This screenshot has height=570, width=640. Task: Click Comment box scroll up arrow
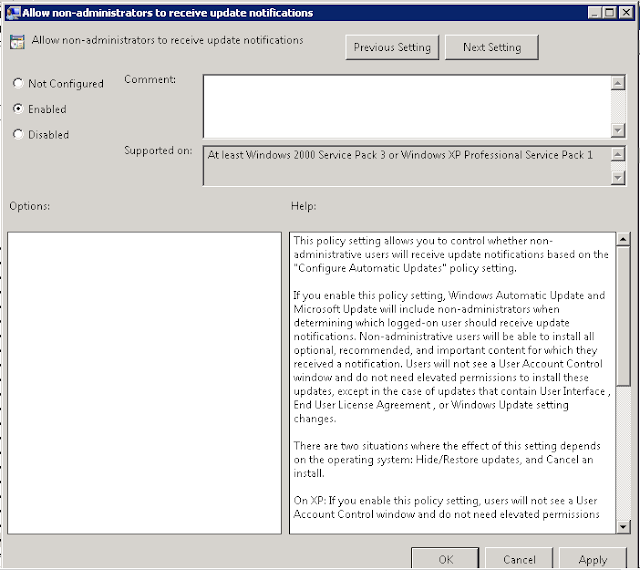(x=618, y=83)
